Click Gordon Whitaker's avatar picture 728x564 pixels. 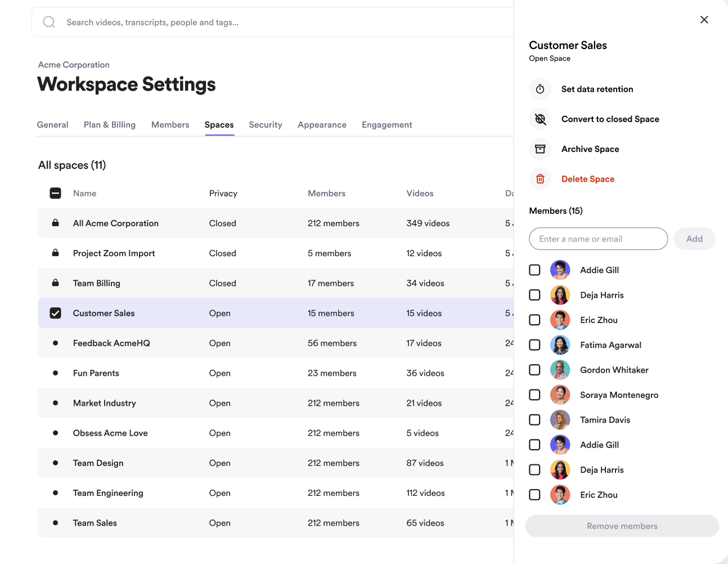click(560, 370)
